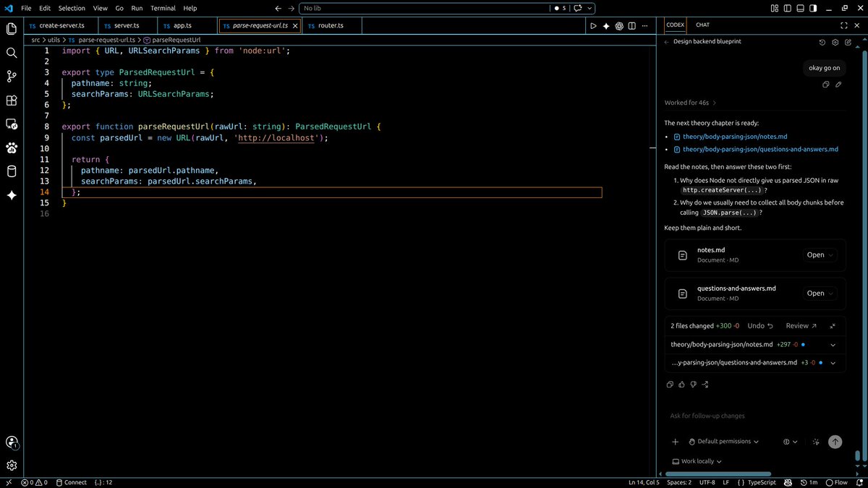
Task: Send the Codex message with arrow button
Action: 835,442
